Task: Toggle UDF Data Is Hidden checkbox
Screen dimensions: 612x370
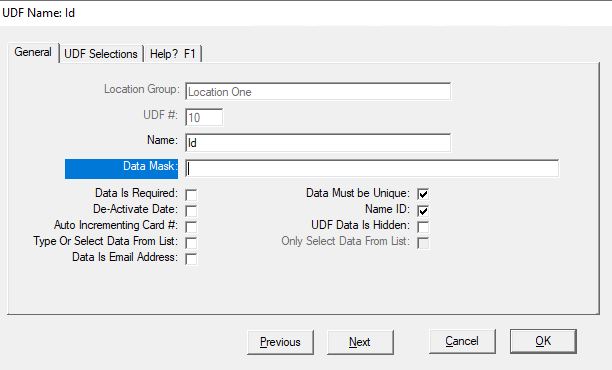Action: [x=423, y=227]
